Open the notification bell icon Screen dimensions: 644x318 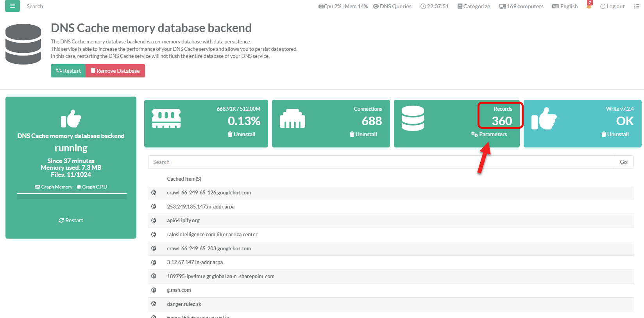point(589,6)
